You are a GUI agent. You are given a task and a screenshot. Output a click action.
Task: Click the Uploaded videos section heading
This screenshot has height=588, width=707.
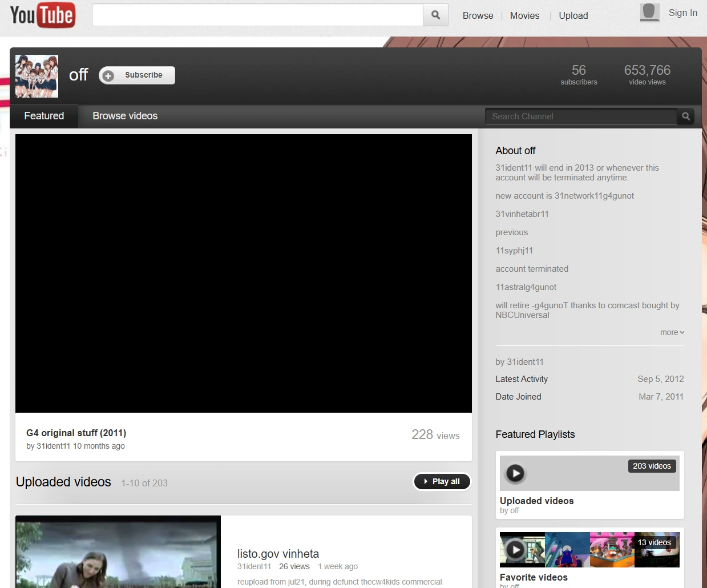click(63, 482)
